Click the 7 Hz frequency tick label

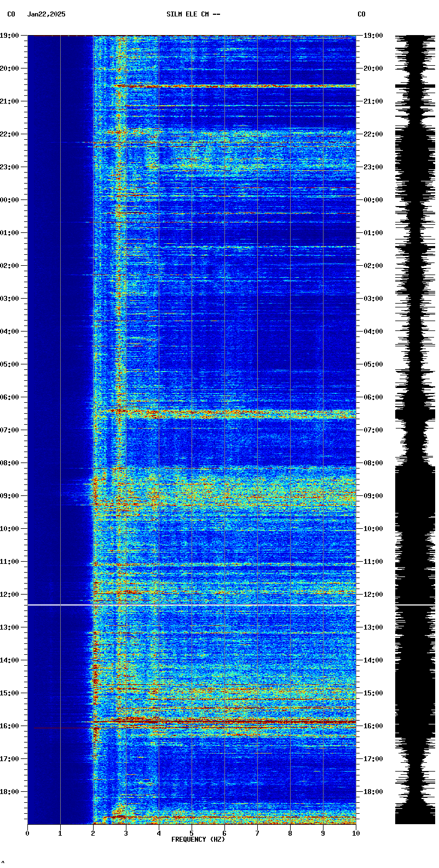coord(257,833)
